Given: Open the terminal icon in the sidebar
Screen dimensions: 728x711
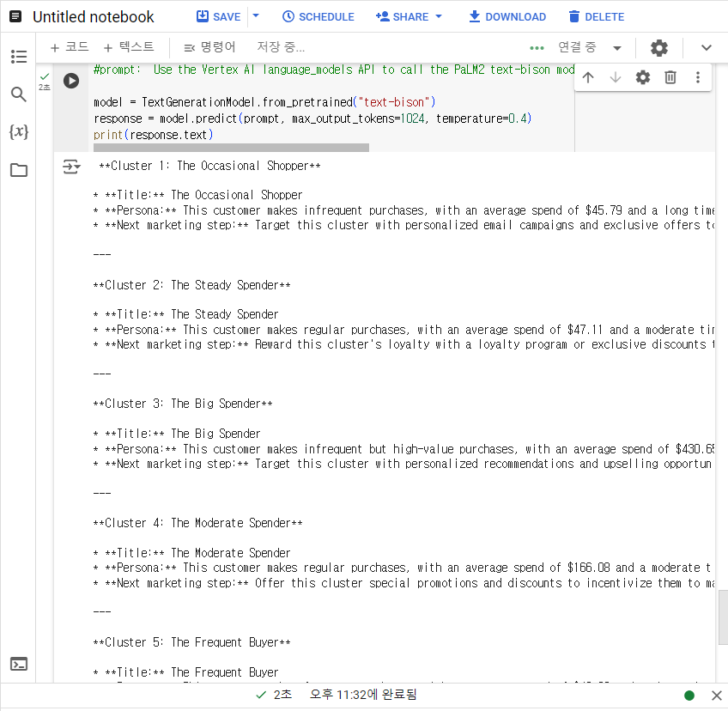Looking at the screenshot, I should [x=19, y=664].
